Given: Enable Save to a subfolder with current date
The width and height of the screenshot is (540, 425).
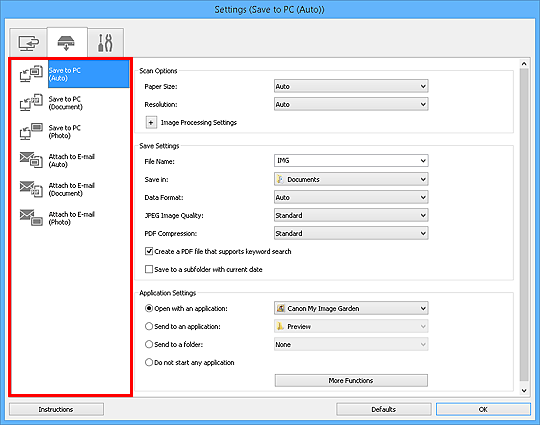Looking at the screenshot, I should pyautogui.click(x=149, y=269).
